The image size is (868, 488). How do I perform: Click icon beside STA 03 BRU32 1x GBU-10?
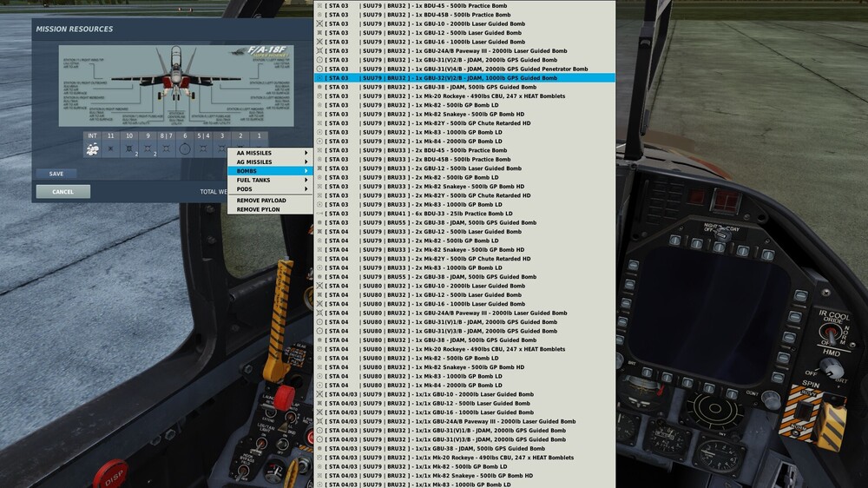point(319,23)
